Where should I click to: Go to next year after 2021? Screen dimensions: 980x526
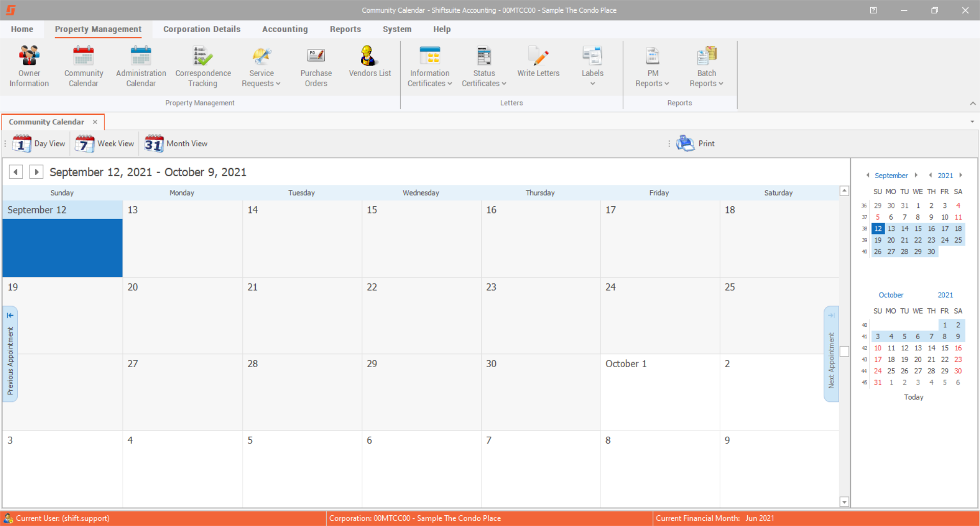961,175
